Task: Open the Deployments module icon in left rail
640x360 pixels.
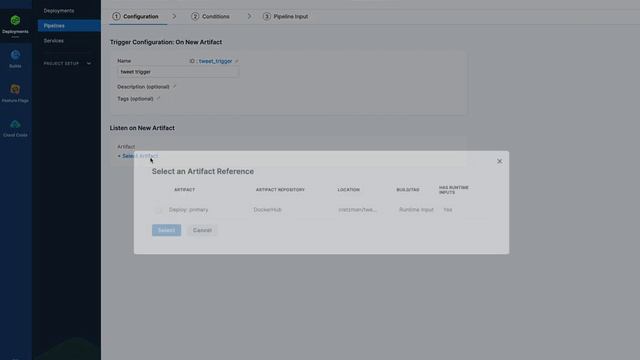Action: (x=15, y=20)
